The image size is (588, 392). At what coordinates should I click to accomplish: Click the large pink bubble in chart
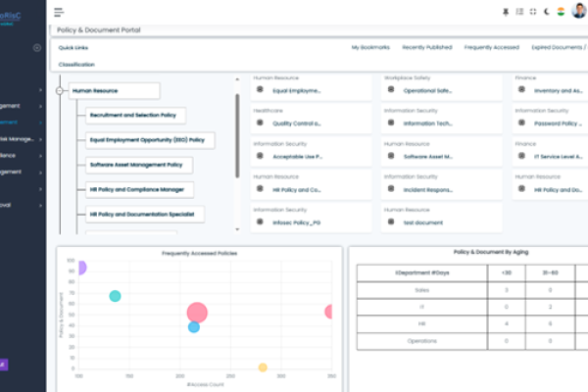(197, 313)
